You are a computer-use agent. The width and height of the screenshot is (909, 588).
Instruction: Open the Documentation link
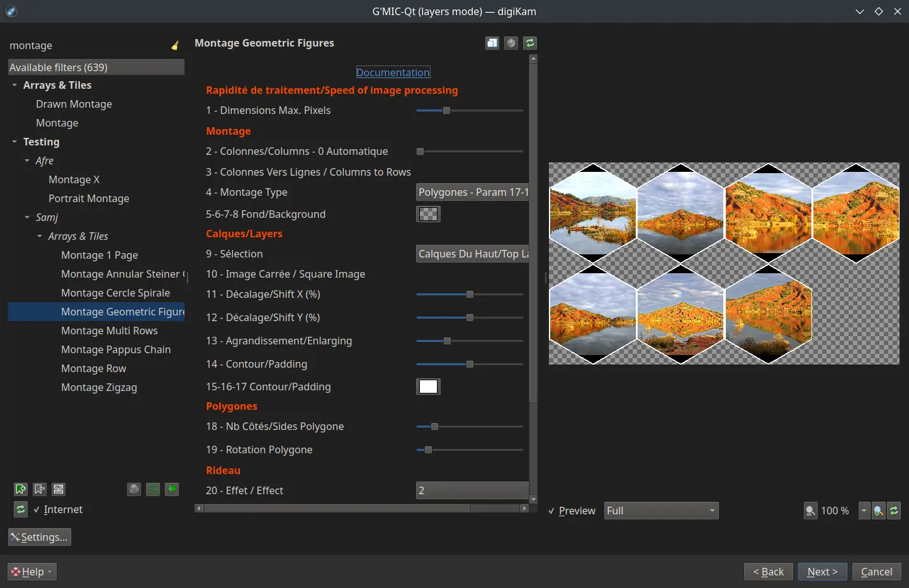point(393,72)
